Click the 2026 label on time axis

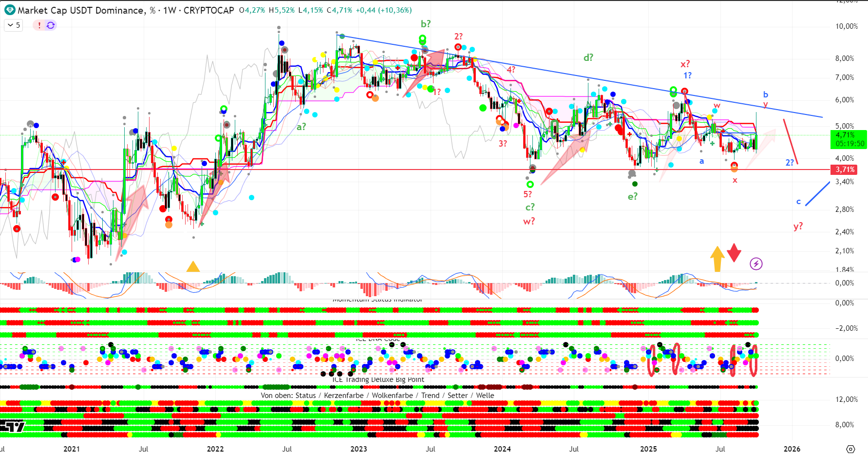coord(792,449)
